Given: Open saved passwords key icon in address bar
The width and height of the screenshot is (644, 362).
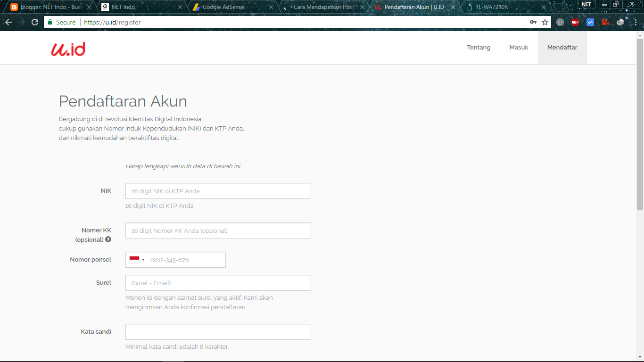Looking at the screenshot, I should 533,22.
